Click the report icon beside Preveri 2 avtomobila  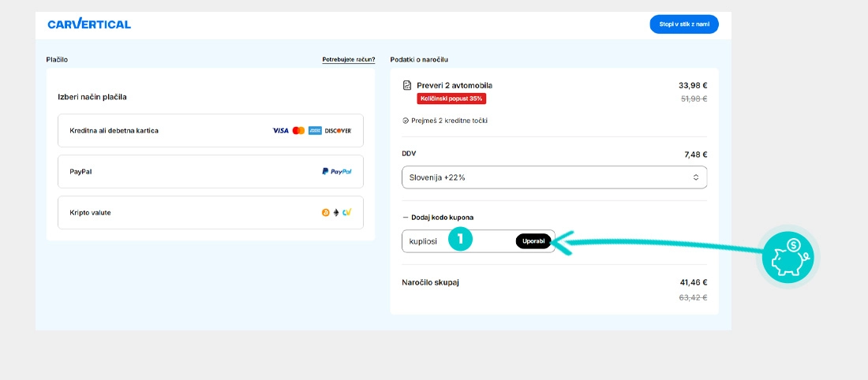pos(407,85)
